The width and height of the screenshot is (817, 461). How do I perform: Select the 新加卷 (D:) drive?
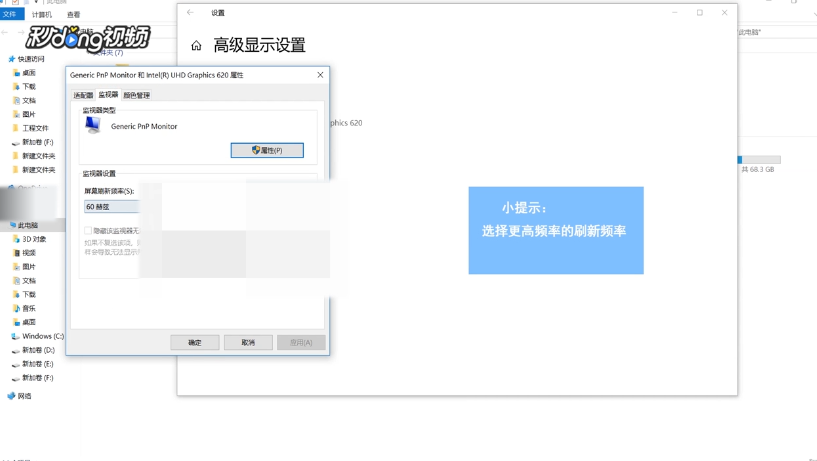(38, 350)
